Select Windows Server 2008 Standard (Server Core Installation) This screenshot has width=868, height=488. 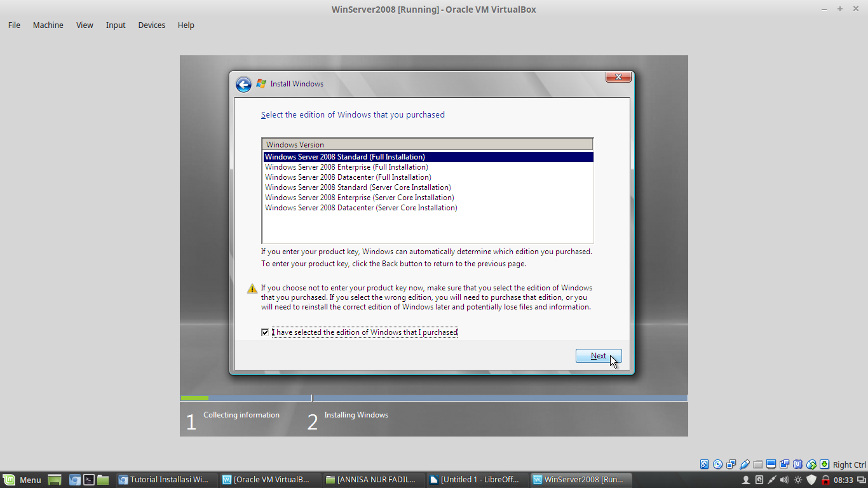(428, 187)
